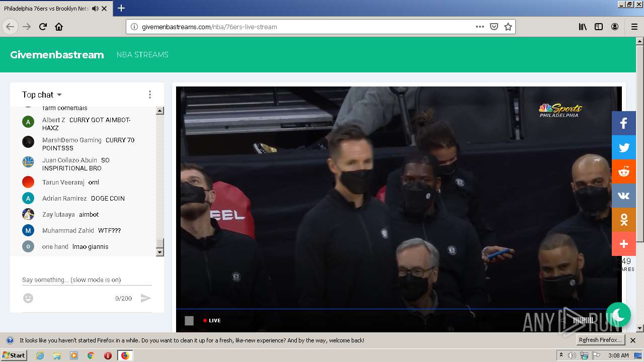The image size is (644, 362).
Task: Stop the live video playback
Action: (189, 320)
